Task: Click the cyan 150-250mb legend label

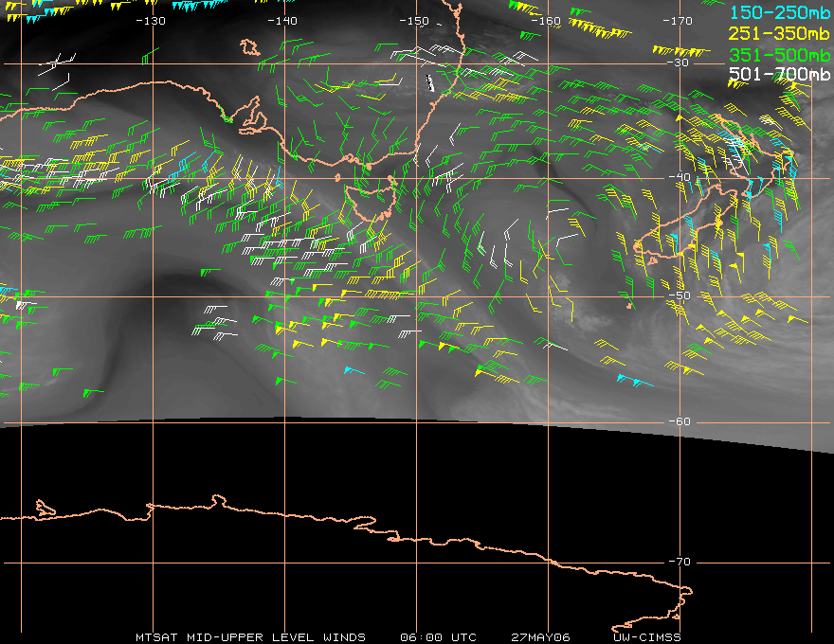Action: pyautogui.click(x=780, y=11)
